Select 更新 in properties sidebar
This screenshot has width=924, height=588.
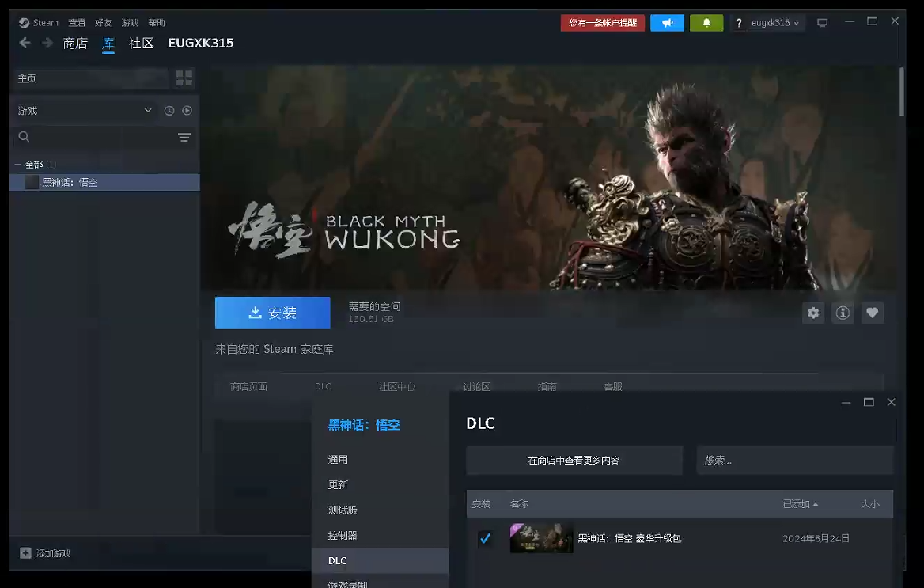[x=380, y=485]
